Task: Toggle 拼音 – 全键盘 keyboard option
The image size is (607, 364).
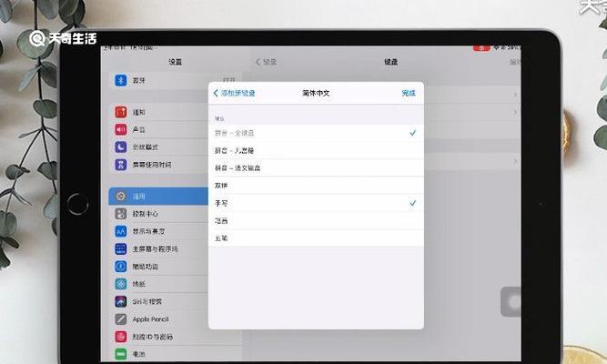Action: (316, 133)
